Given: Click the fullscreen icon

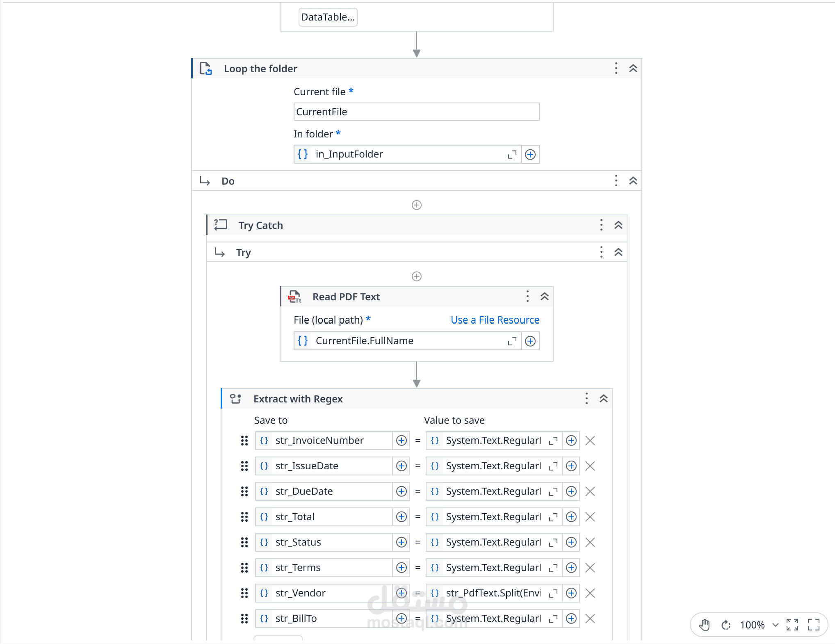Looking at the screenshot, I should (814, 625).
